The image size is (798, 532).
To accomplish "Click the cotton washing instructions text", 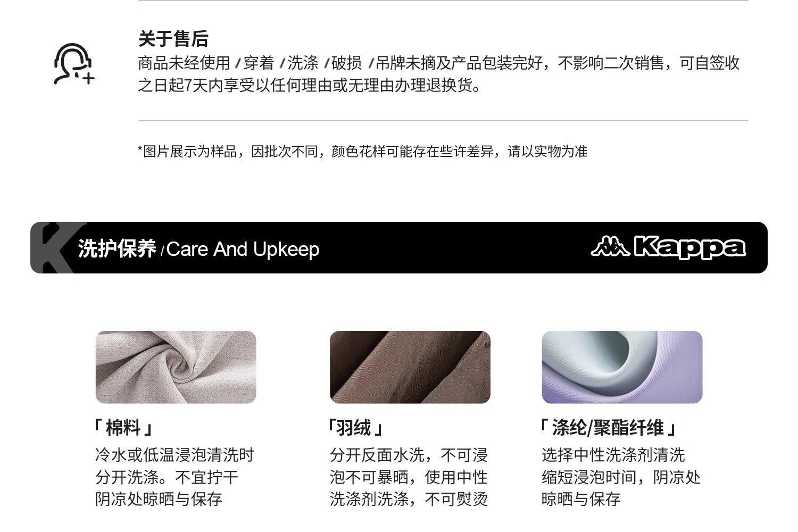I will 174,477.
